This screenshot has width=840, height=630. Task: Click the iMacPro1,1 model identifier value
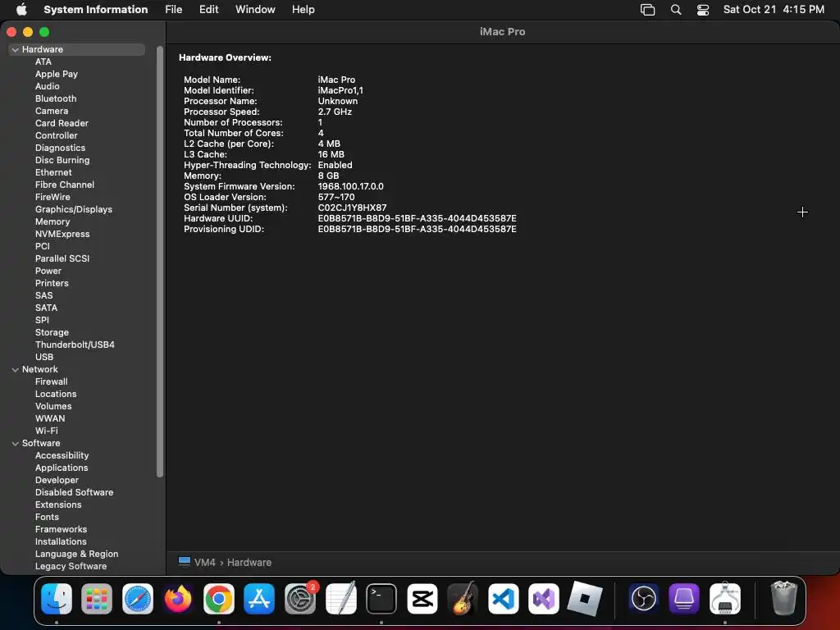pos(340,90)
